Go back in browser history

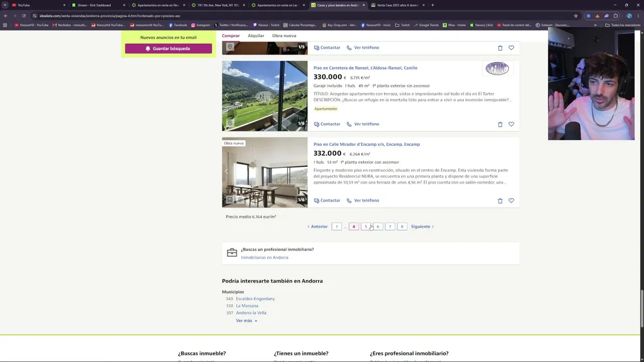(x=6, y=16)
